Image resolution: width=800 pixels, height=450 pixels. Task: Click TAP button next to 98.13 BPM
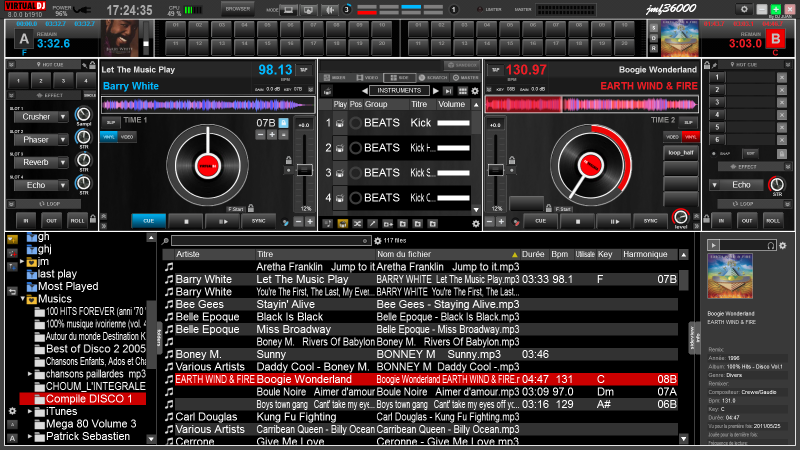point(304,70)
